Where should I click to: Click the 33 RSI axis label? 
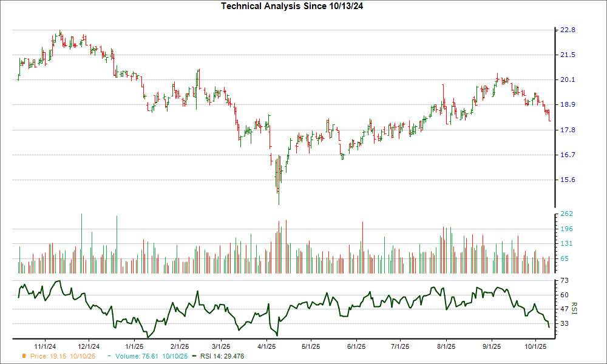[x=564, y=324]
